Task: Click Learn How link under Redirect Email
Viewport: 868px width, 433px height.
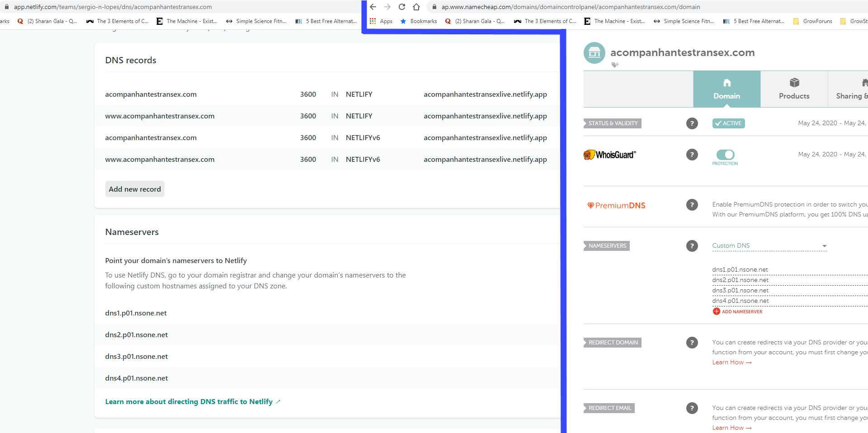Action: [732, 428]
